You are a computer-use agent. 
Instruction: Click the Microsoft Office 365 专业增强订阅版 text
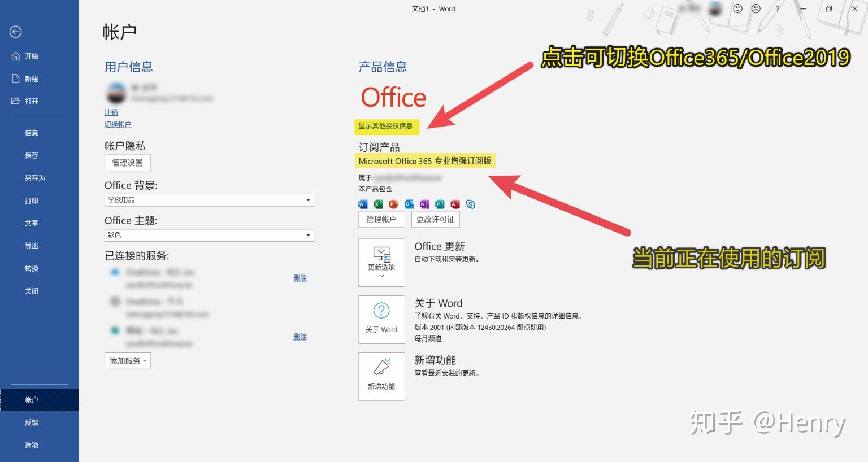click(x=425, y=161)
